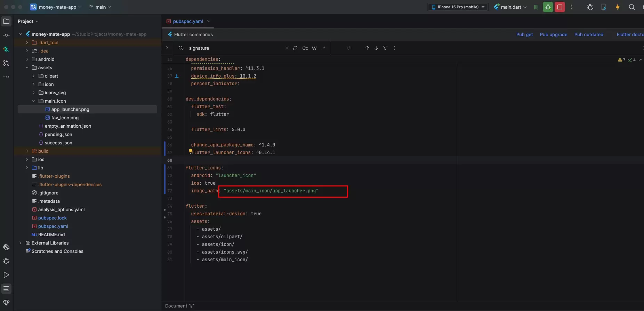Toggle Words (W) match in search bar
Image resolution: width=644 pixels, height=311 pixels.
[314, 48]
